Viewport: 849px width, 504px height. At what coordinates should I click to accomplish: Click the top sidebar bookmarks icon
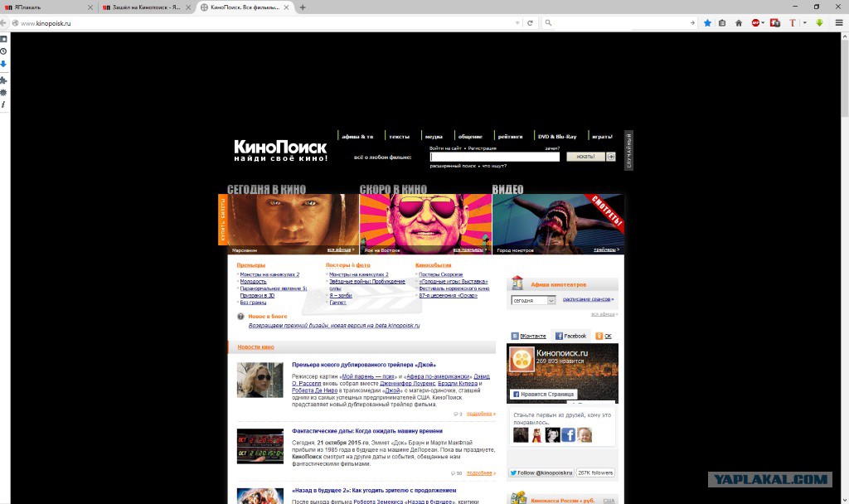pyautogui.click(x=3, y=39)
